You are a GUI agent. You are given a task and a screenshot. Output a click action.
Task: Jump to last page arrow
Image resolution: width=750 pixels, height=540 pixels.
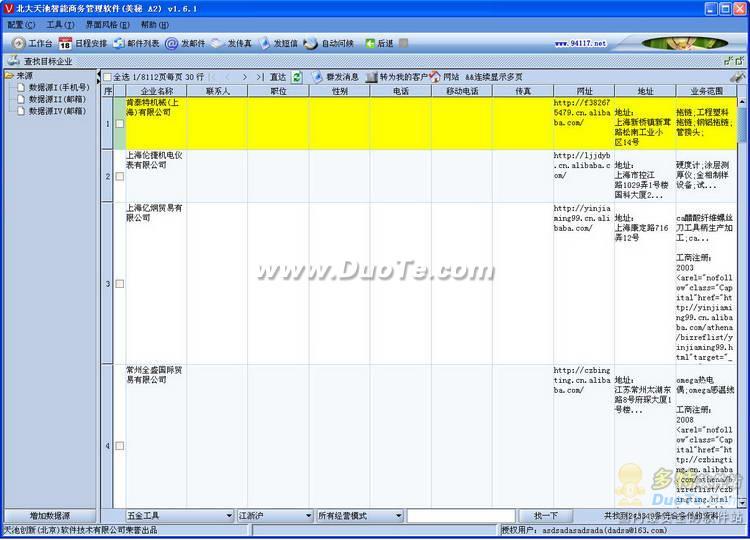[259, 77]
